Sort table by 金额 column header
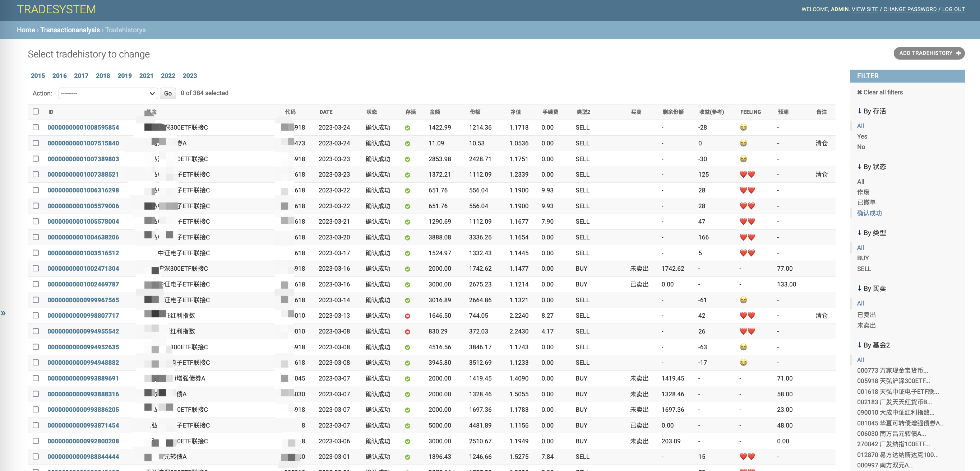Viewport: 980px width, 471px height. [434, 112]
